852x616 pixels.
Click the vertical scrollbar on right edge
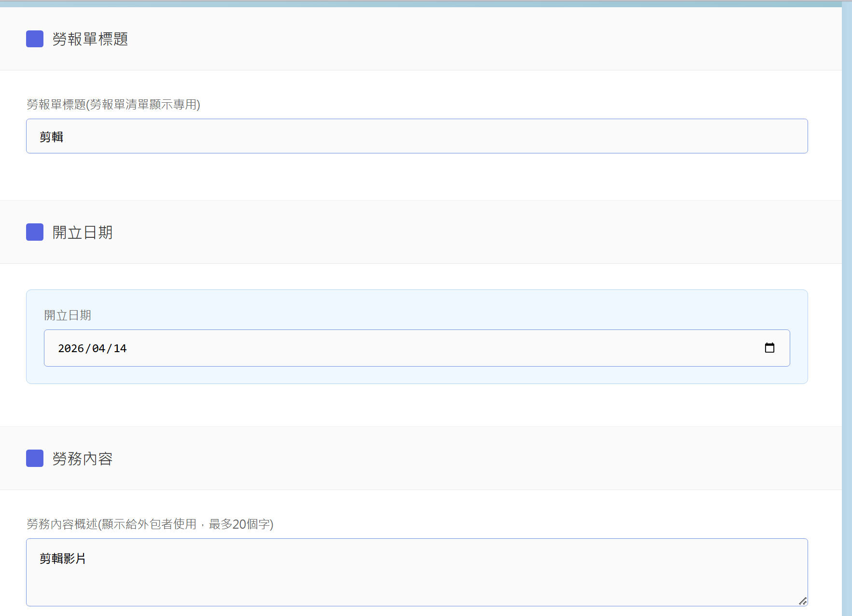pos(847,309)
